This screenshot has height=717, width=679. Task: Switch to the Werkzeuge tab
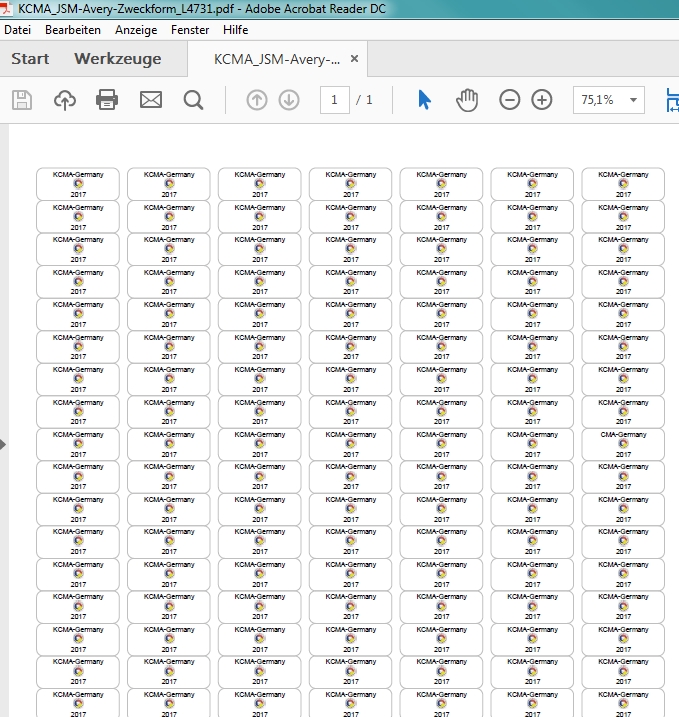pos(118,59)
